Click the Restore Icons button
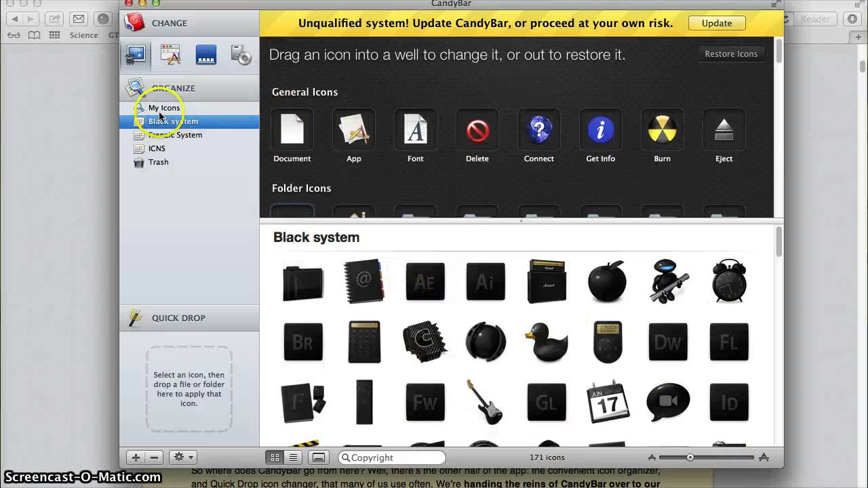Image resolution: width=868 pixels, height=488 pixels. pos(731,54)
